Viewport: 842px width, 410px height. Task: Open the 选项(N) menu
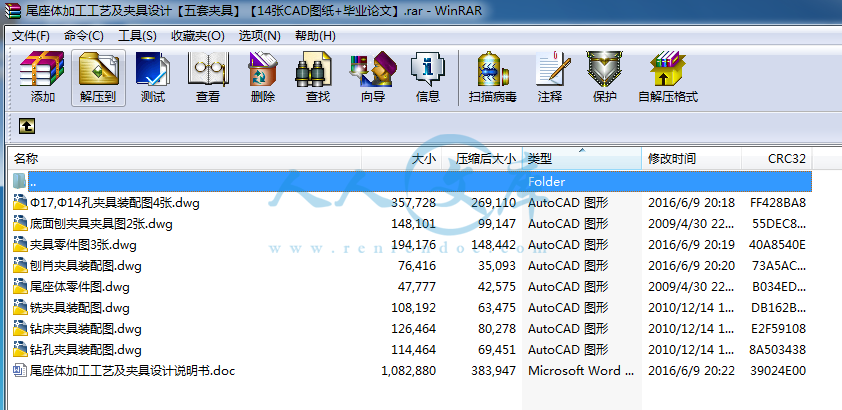coord(260,36)
